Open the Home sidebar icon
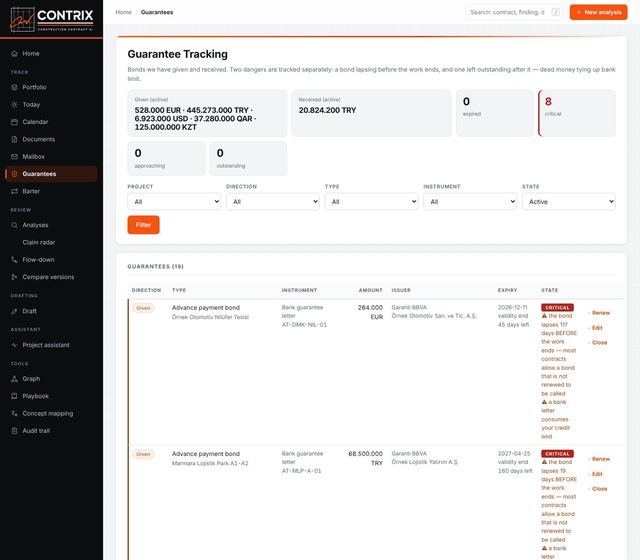640x560 pixels. coord(14,53)
